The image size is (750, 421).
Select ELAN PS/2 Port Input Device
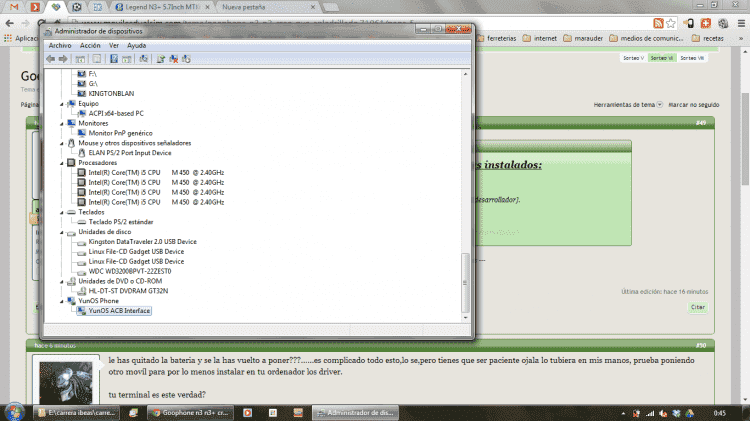130,153
